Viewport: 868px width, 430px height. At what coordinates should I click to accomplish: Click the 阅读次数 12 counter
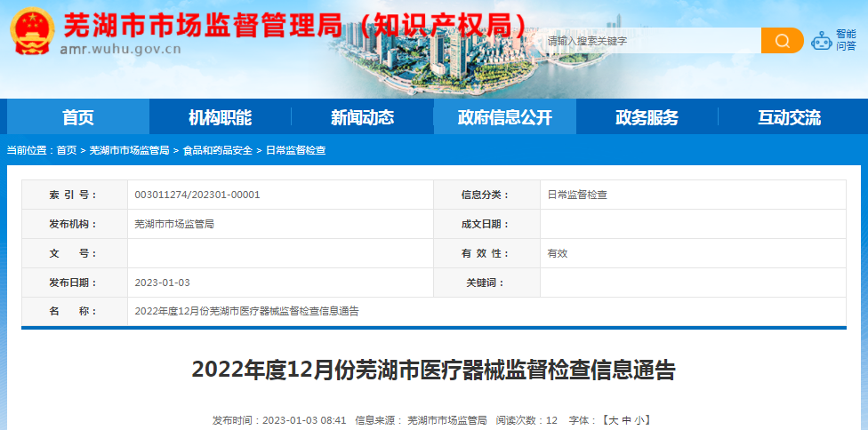point(526,420)
